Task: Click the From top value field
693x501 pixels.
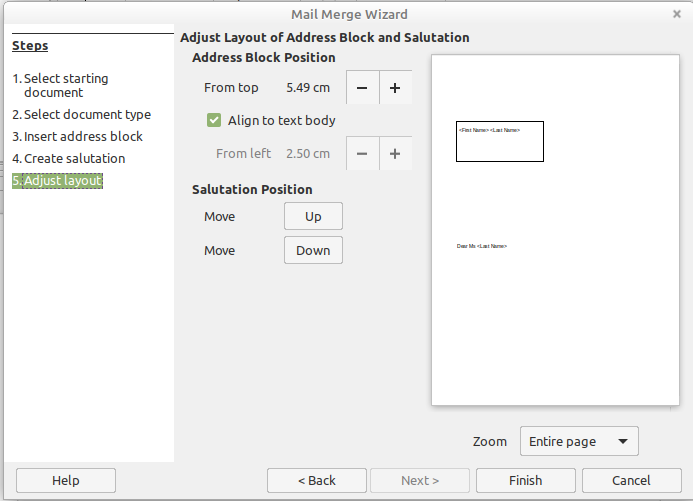Action: [308, 87]
